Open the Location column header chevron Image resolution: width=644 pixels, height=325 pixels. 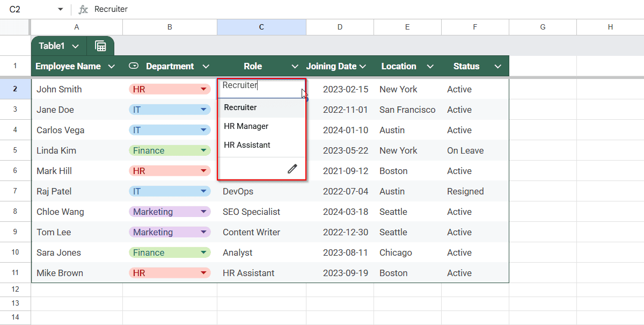click(430, 67)
